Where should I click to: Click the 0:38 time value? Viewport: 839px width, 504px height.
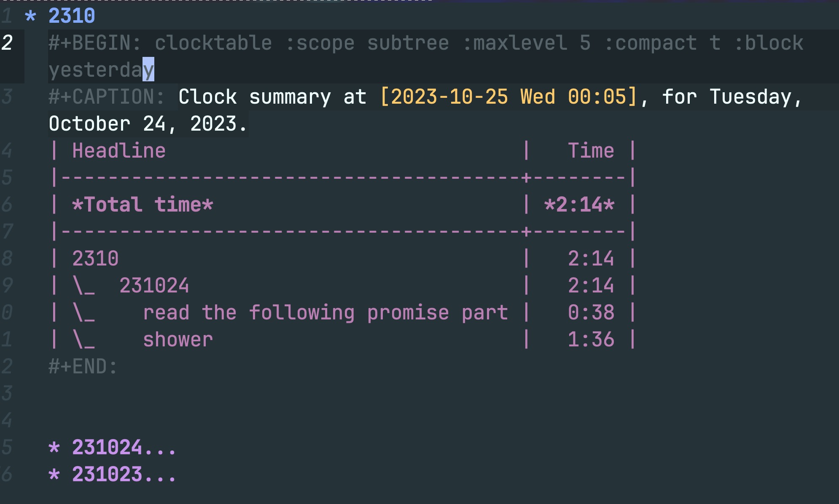point(591,313)
